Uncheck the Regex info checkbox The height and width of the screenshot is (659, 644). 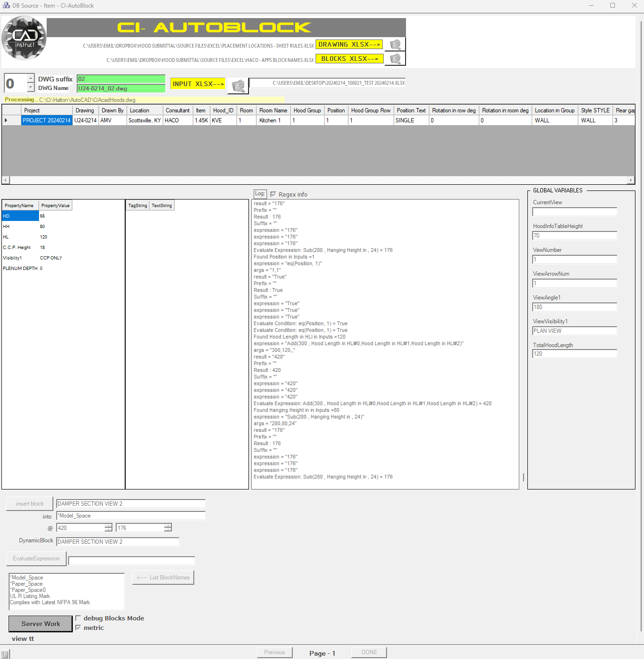(x=274, y=194)
